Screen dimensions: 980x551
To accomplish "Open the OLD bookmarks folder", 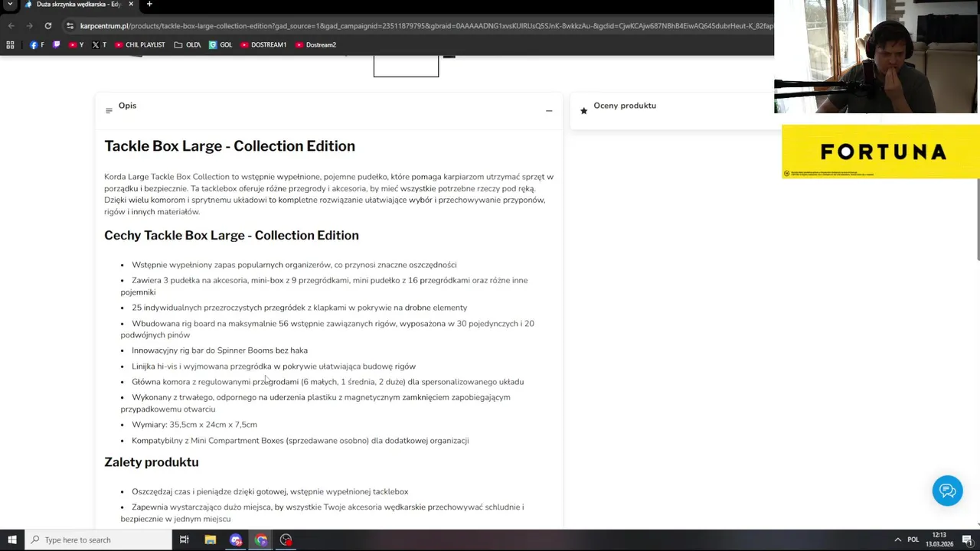I will [187, 45].
